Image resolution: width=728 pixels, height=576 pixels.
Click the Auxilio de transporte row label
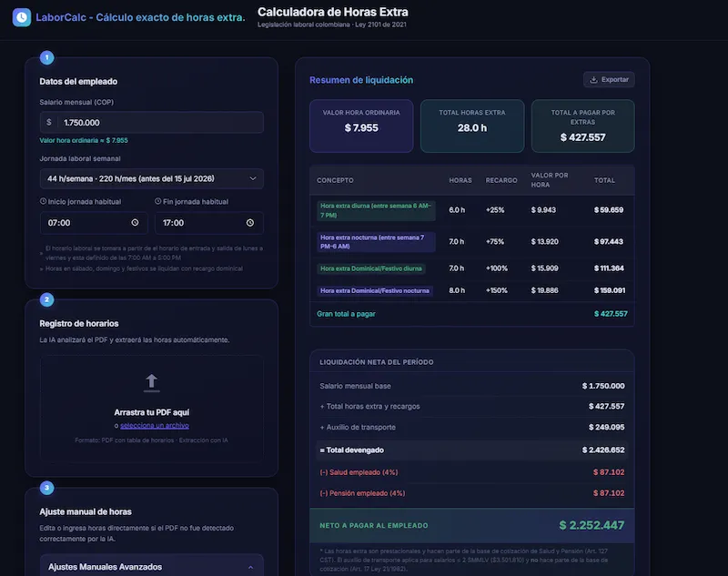(x=358, y=427)
